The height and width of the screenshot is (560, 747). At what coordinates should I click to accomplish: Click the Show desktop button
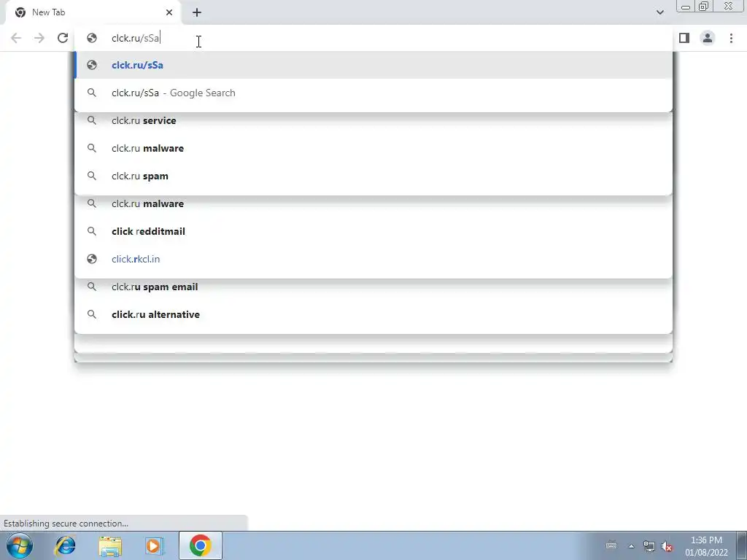coord(741,545)
